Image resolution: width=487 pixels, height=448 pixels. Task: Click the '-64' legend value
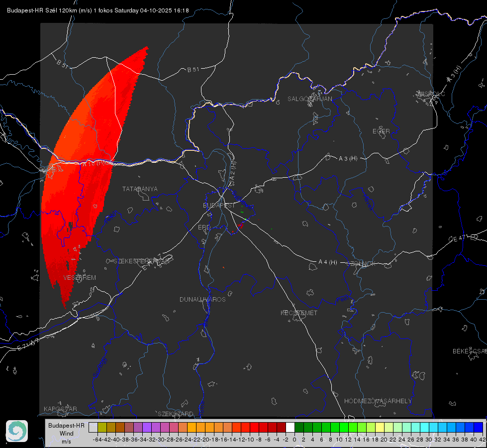pos(97,440)
